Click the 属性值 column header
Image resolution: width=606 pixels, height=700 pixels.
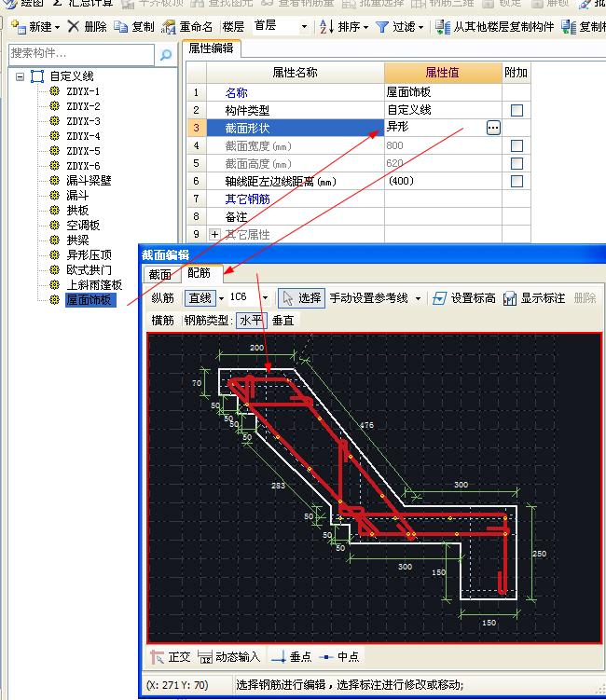(x=443, y=73)
